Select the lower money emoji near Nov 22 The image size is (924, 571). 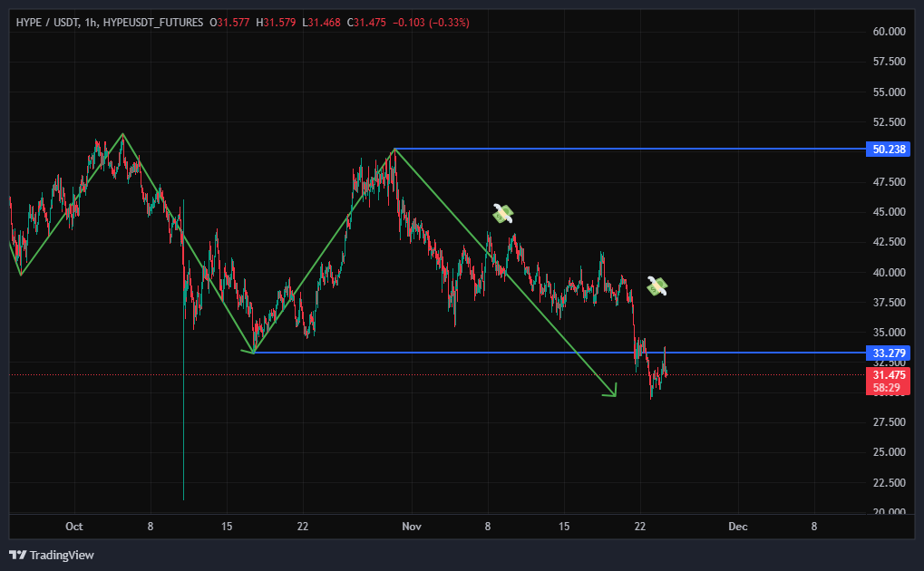point(657,286)
